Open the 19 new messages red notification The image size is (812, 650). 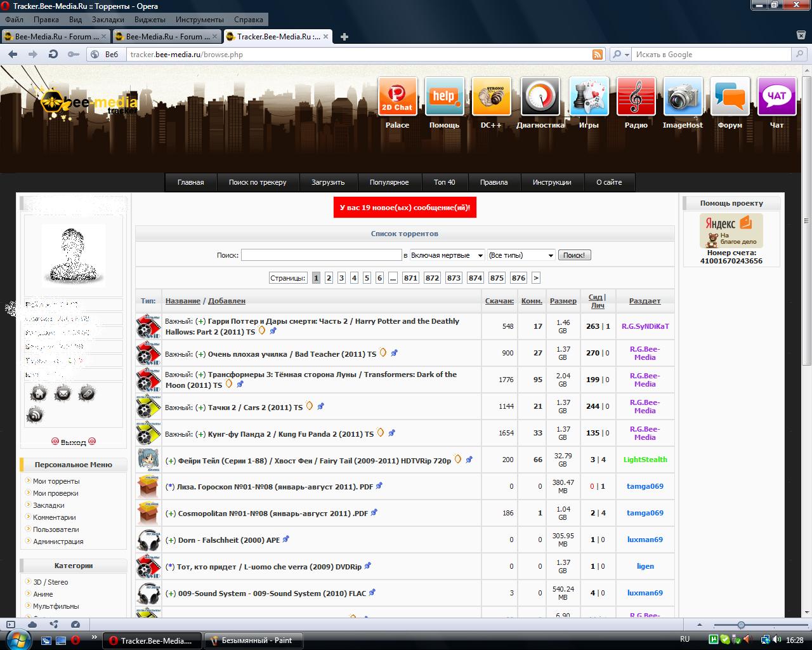click(405, 208)
